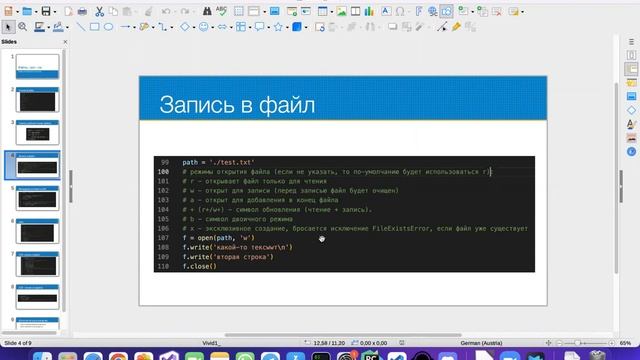
Task: Insert a chart via bar-chart icon
Action: (x=369, y=11)
